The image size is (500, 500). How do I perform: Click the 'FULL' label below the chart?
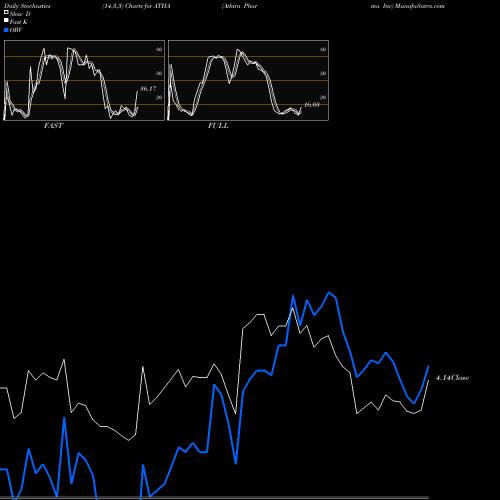pyautogui.click(x=218, y=126)
